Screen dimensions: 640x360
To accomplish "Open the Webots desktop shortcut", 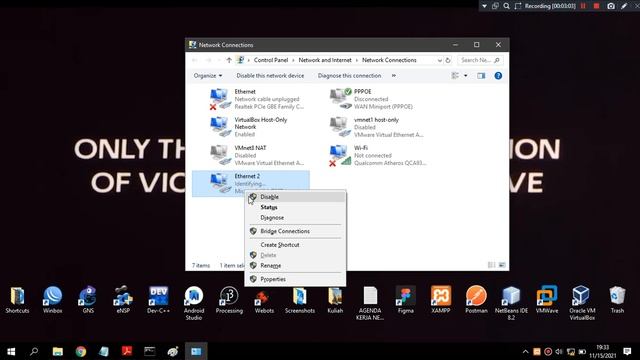I will [x=264, y=300].
